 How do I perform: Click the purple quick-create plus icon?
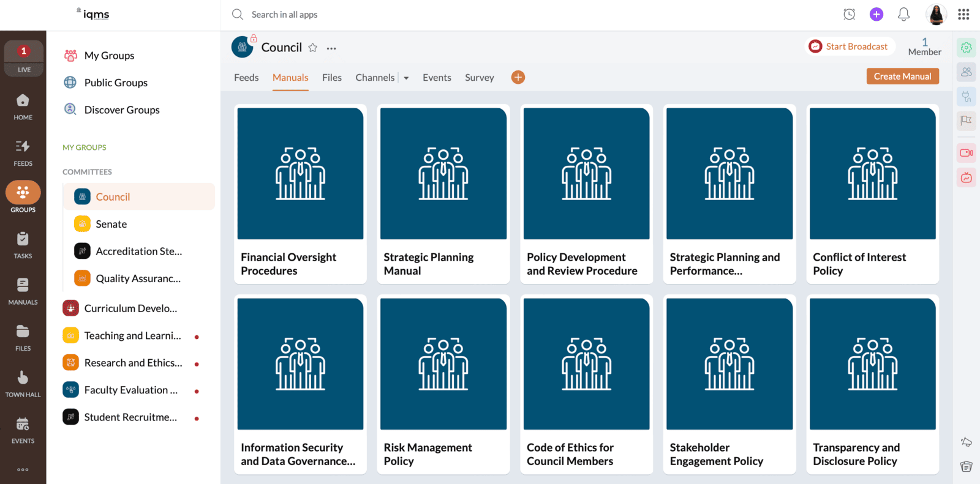(876, 15)
